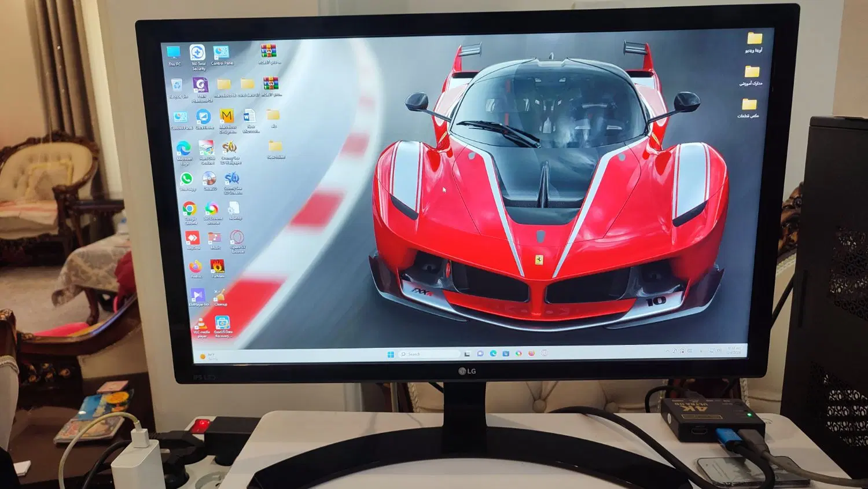Select the مدارک آموزشی folder

click(x=751, y=76)
